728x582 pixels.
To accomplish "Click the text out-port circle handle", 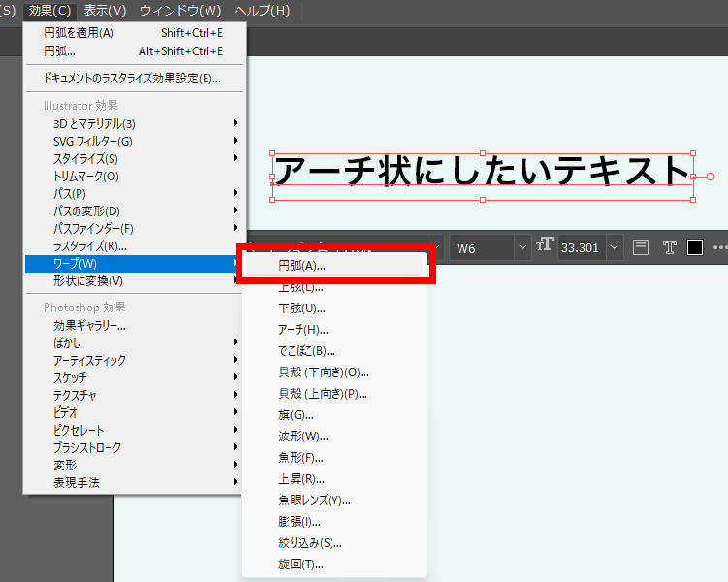I will click(711, 177).
